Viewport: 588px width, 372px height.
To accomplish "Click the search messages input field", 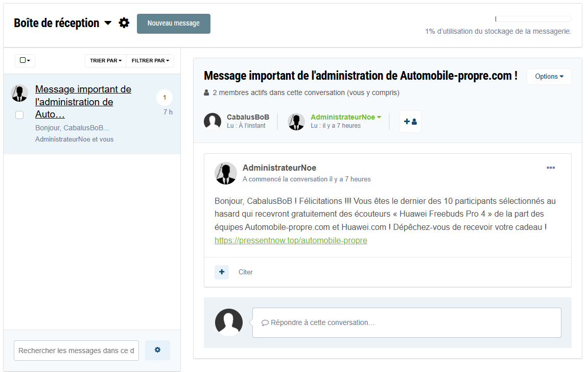I will click(x=76, y=351).
